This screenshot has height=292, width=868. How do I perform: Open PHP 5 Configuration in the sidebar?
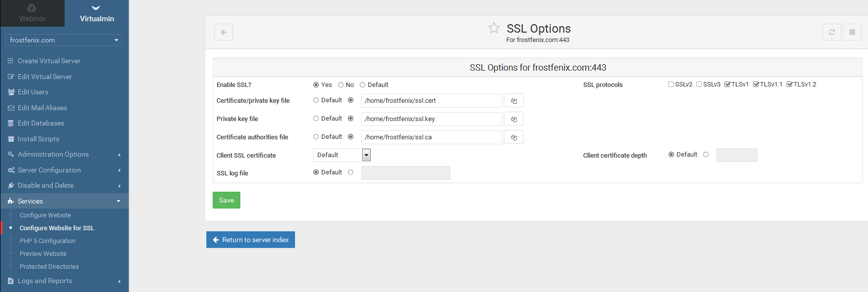(x=47, y=241)
